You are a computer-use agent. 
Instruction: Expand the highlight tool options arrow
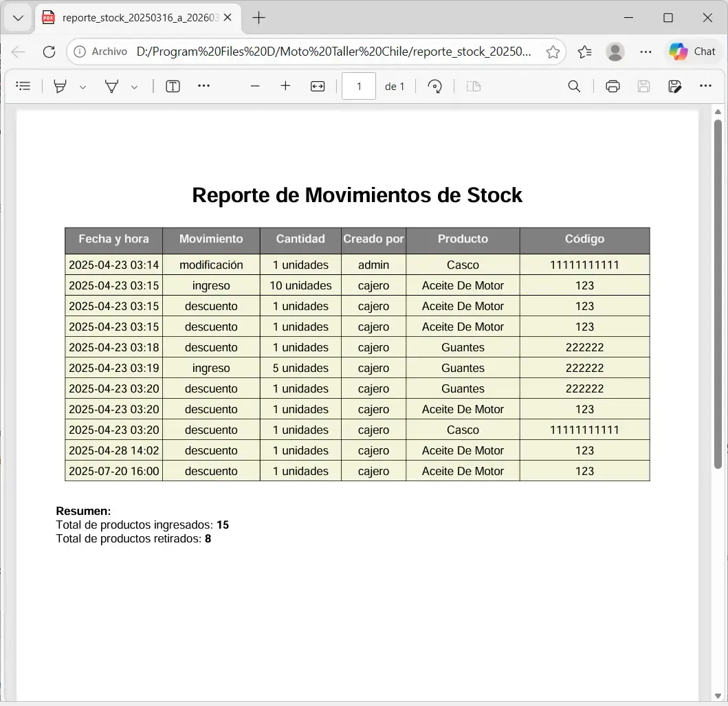pyautogui.click(x=82, y=87)
